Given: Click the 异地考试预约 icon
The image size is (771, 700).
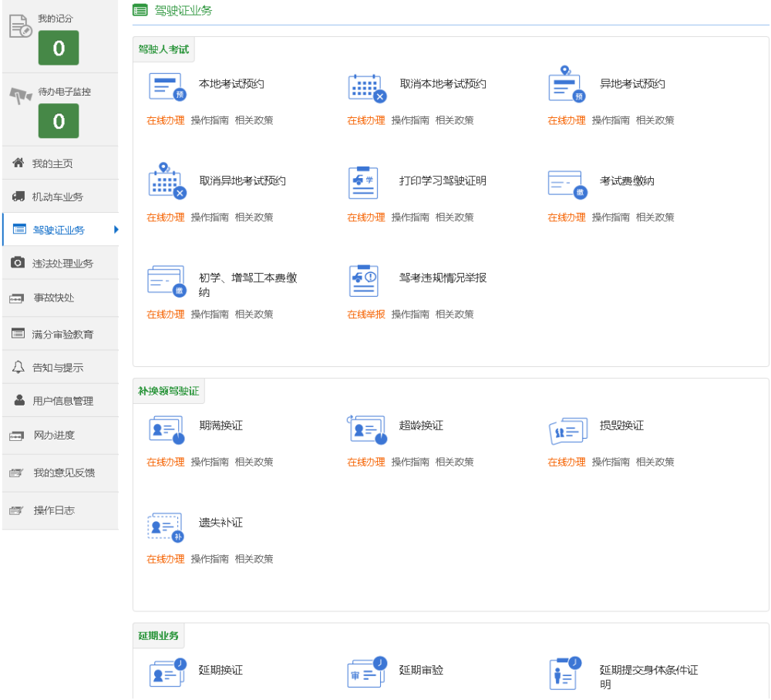Looking at the screenshot, I should (x=567, y=84).
